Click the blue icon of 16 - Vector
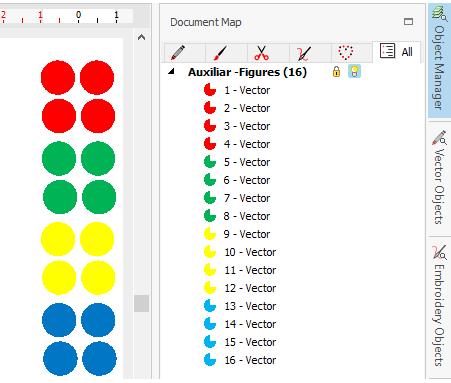This screenshot has width=451, height=383. coord(210,360)
